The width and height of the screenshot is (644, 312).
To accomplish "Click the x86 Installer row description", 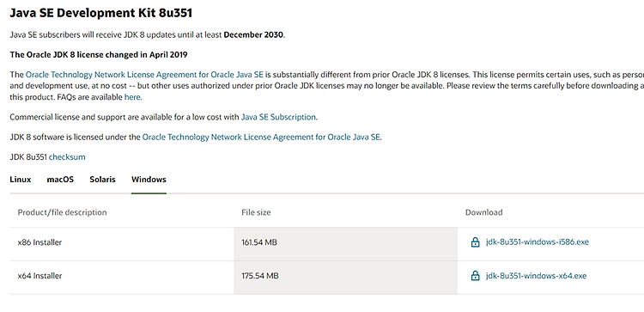I will pyautogui.click(x=39, y=242).
